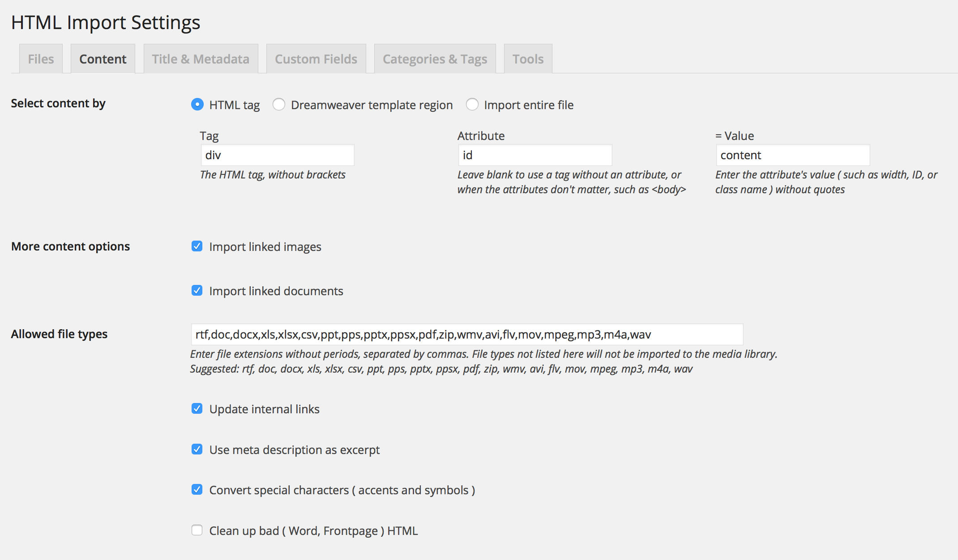Click the Import linked images label
This screenshot has width=958, height=560.
click(265, 247)
